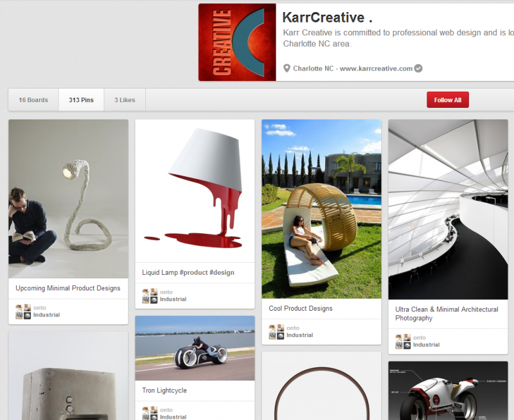
Task: Open the 3 Likes tab
Action: coord(124,100)
